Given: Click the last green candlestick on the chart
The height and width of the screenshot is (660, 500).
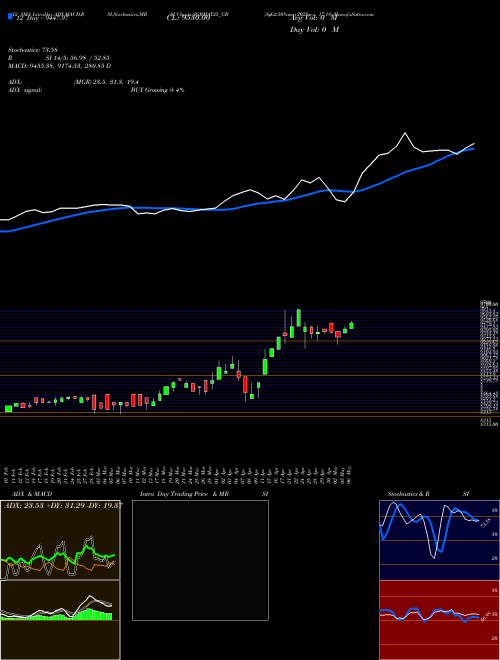Looking at the screenshot, I should coord(351,325).
